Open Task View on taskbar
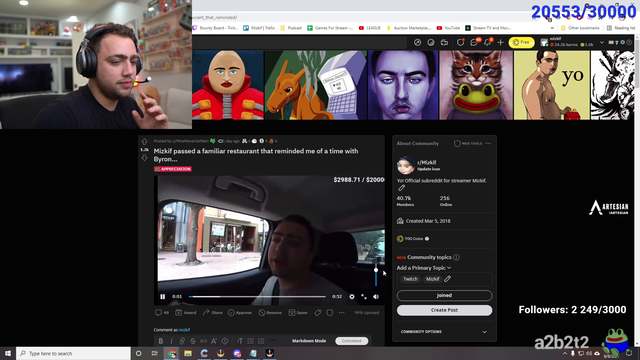The width and height of the screenshot is (640, 360). point(155,353)
